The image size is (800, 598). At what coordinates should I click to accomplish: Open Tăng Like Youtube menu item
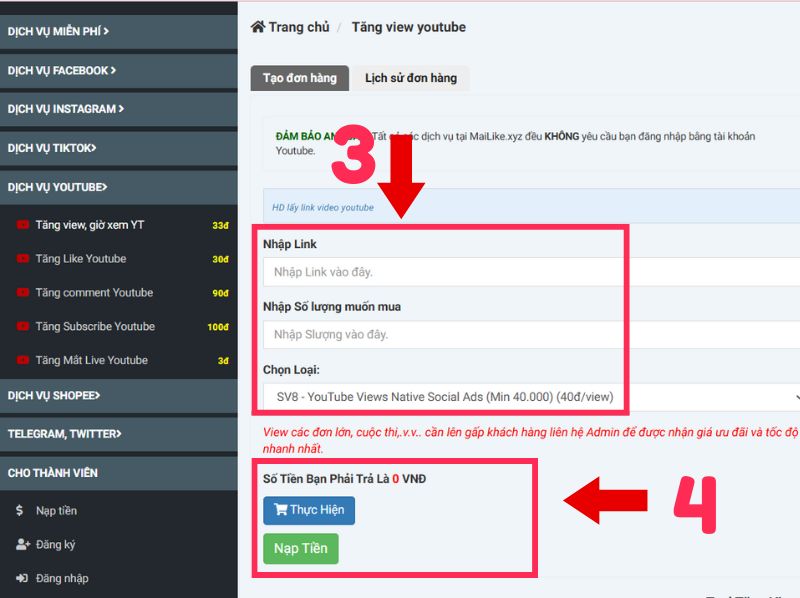(x=118, y=259)
